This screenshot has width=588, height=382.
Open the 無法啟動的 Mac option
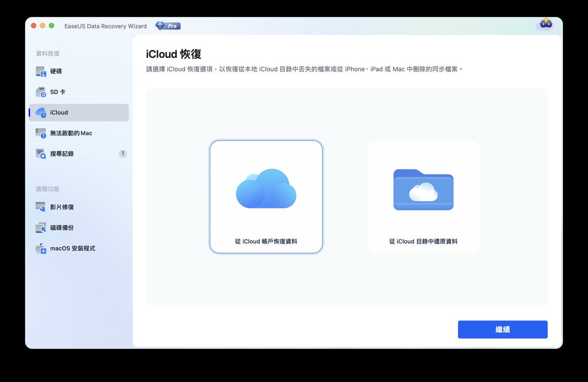[71, 133]
